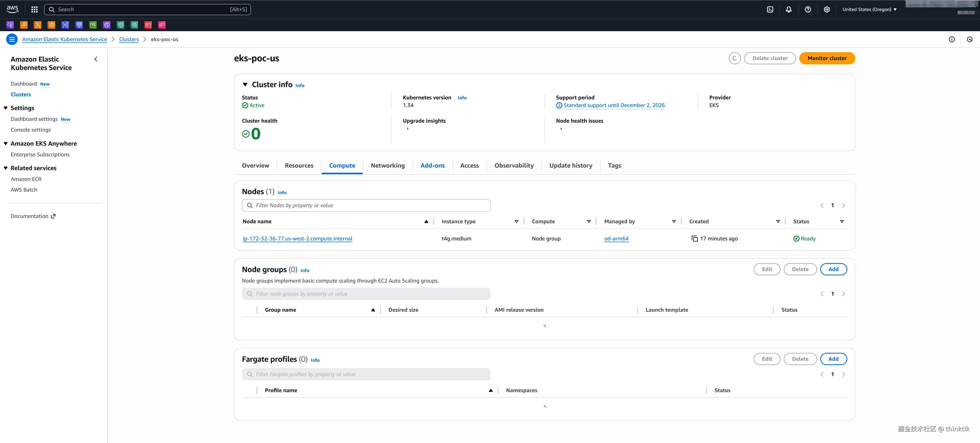Launch CloudShell from the top bar

click(x=770, y=9)
